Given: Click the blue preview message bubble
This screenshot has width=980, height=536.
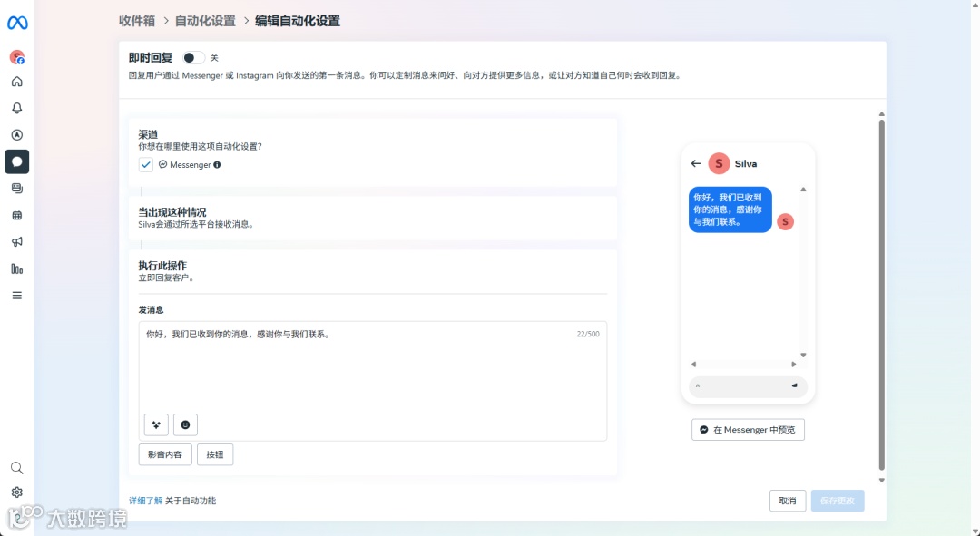Looking at the screenshot, I should tap(730, 210).
